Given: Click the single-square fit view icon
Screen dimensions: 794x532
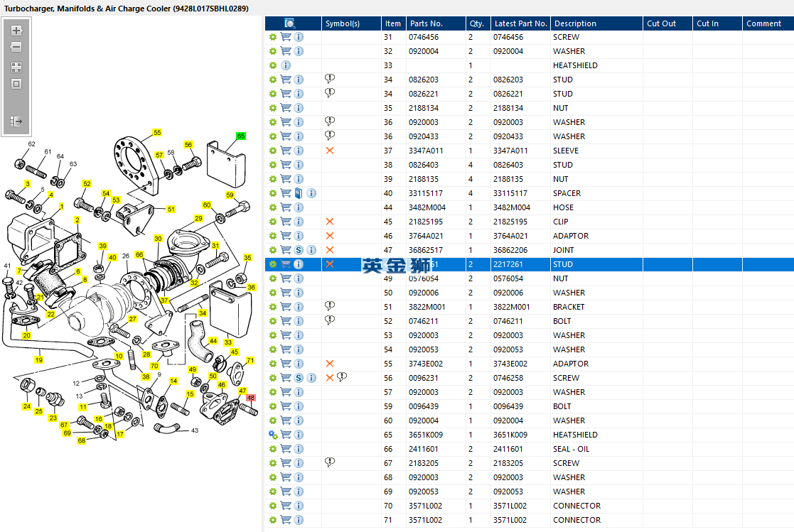Looking at the screenshot, I should (x=16, y=84).
